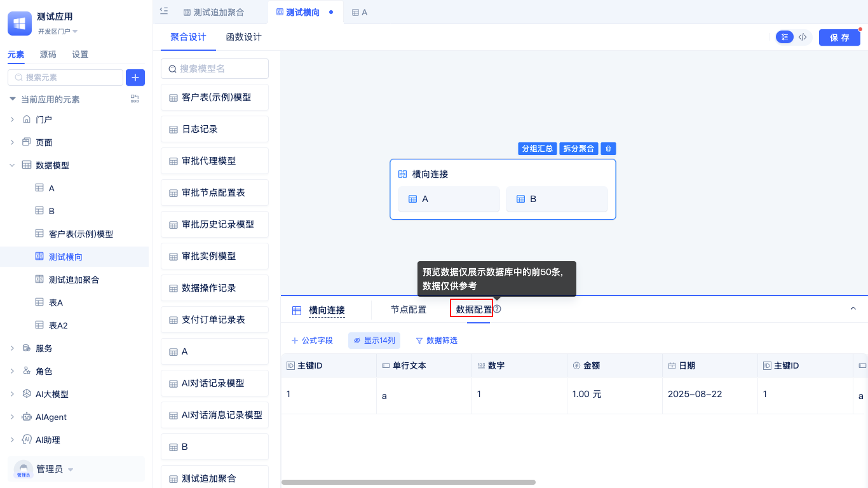Select 数据操作记录 in the model list
The image size is (868, 488).
[215, 288]
